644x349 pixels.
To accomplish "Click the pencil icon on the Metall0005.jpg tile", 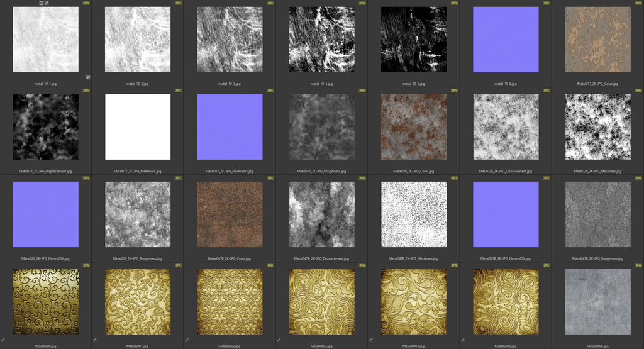I will point(463,340).
